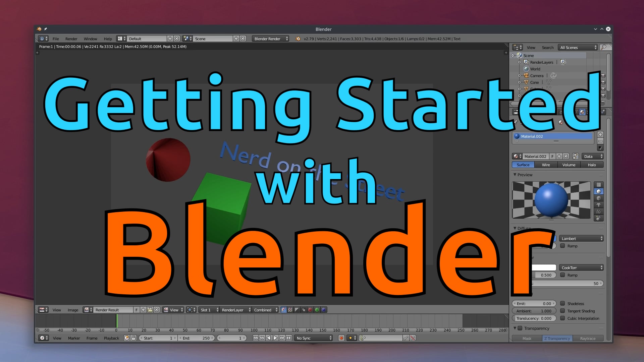This screenshot has height=362, width=644.
Task: Click the Wire tab in material panel
Action: pos(546,165)
